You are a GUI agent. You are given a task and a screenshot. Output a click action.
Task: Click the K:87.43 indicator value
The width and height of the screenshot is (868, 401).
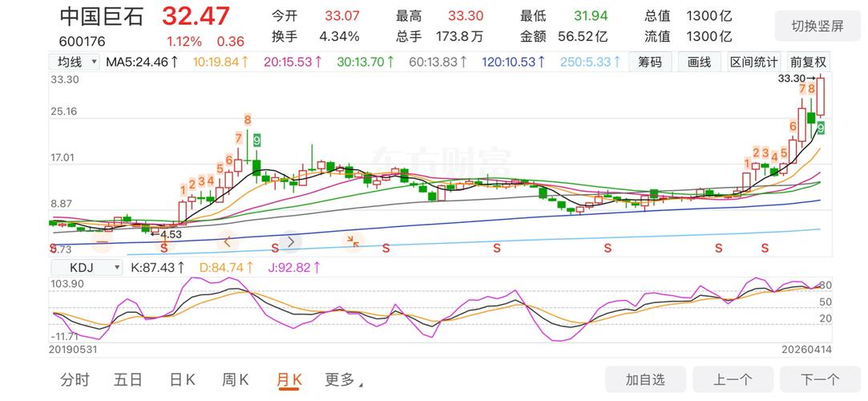[x=157, y=268]
